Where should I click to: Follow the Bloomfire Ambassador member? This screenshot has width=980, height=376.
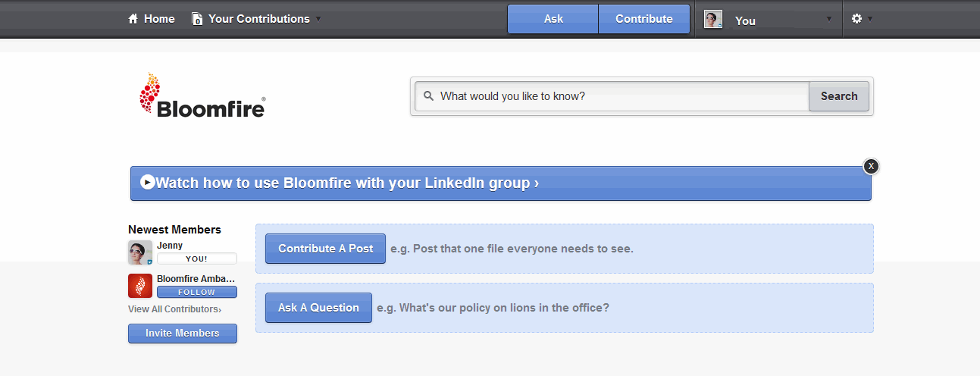click(x=196, y=292)
